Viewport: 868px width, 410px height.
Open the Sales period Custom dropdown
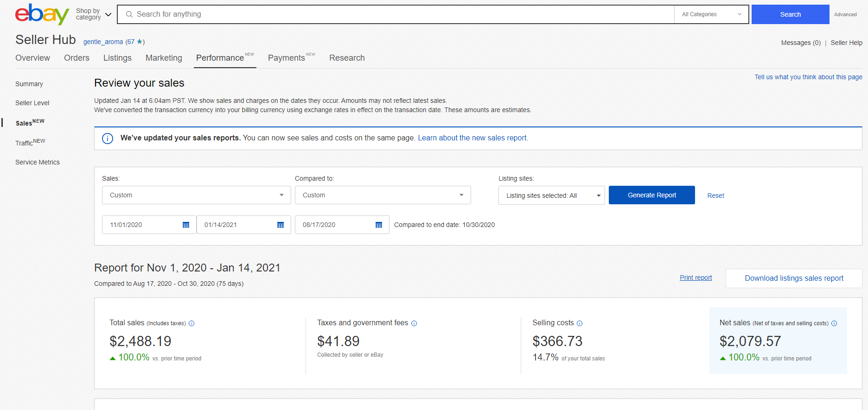click(196, 195)
